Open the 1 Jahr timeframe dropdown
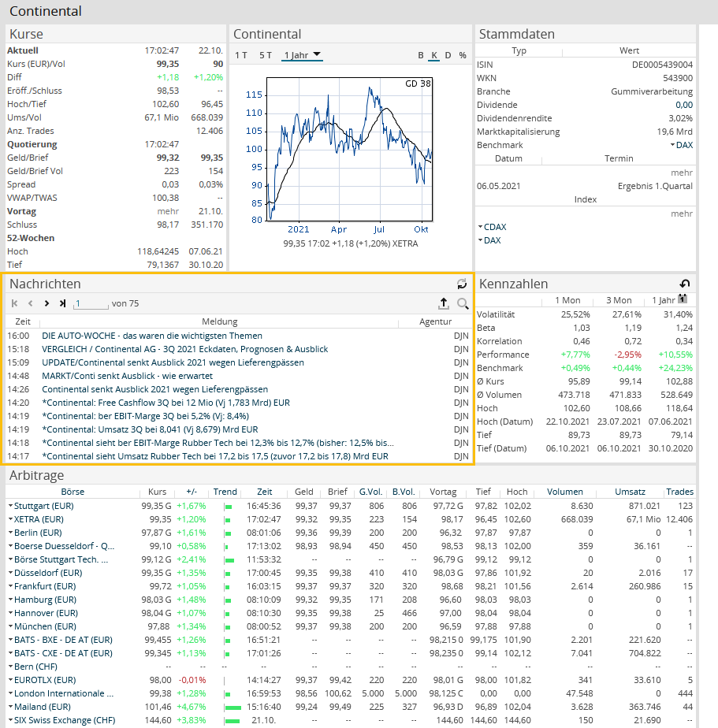The width and height of the screenshot is (718, 728). (x=303, y=55)
